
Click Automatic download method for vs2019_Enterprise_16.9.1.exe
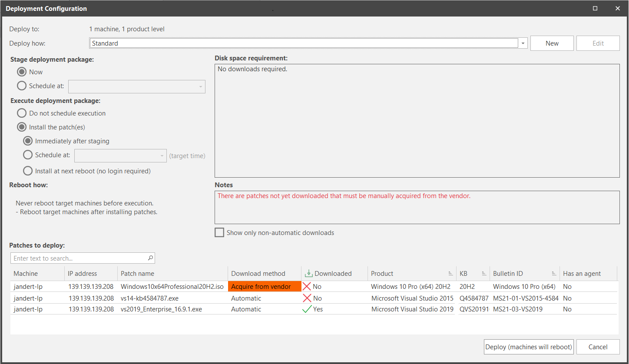[x=246, y=309]
